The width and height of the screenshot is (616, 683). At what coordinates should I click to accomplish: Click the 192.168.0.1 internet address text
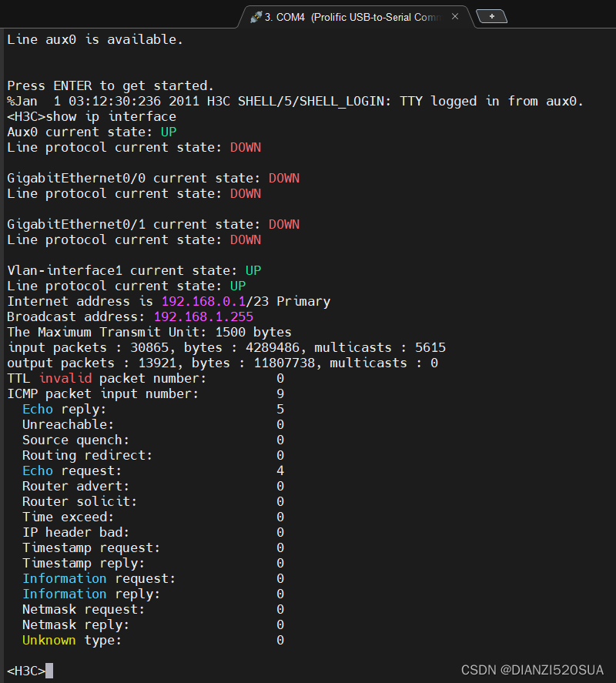click(203, 301)
